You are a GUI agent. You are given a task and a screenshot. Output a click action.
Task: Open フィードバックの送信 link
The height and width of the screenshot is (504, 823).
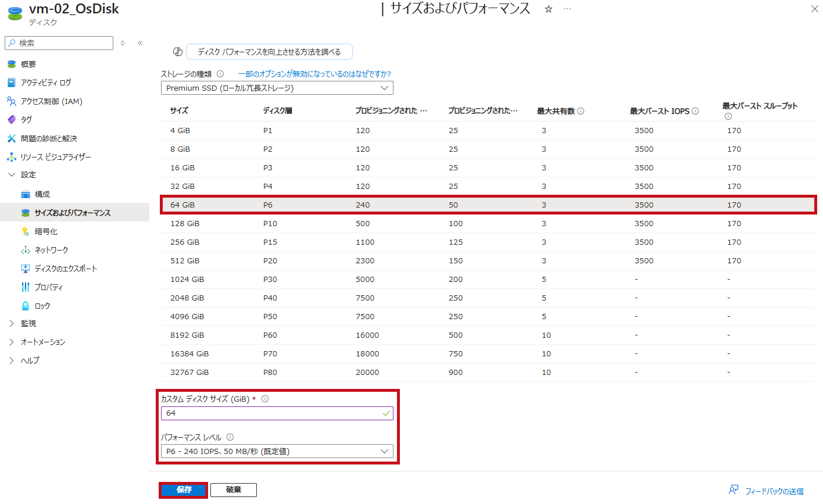767,491
